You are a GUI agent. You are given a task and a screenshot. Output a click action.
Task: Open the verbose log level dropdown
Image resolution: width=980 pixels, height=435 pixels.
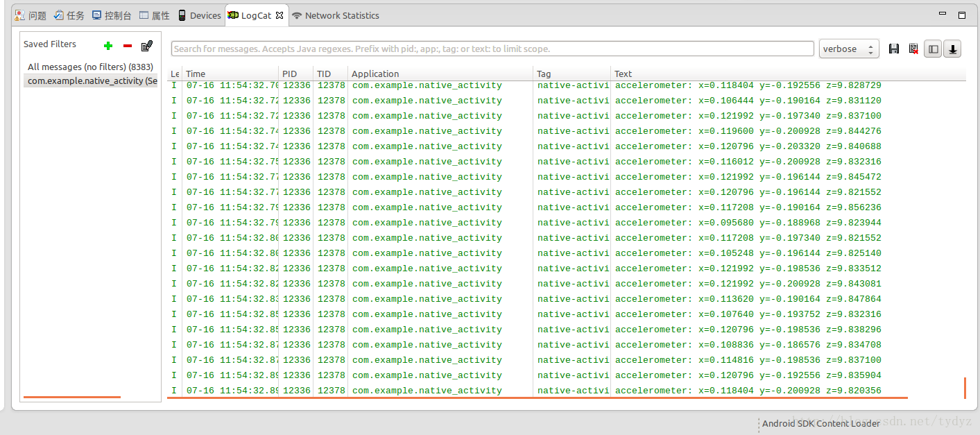[x=849, y=49]
